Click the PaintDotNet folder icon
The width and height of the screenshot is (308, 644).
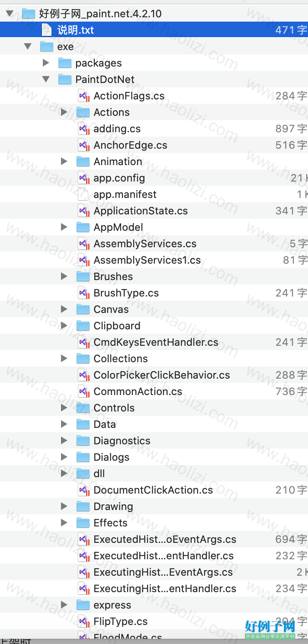(x=65, y=79)
